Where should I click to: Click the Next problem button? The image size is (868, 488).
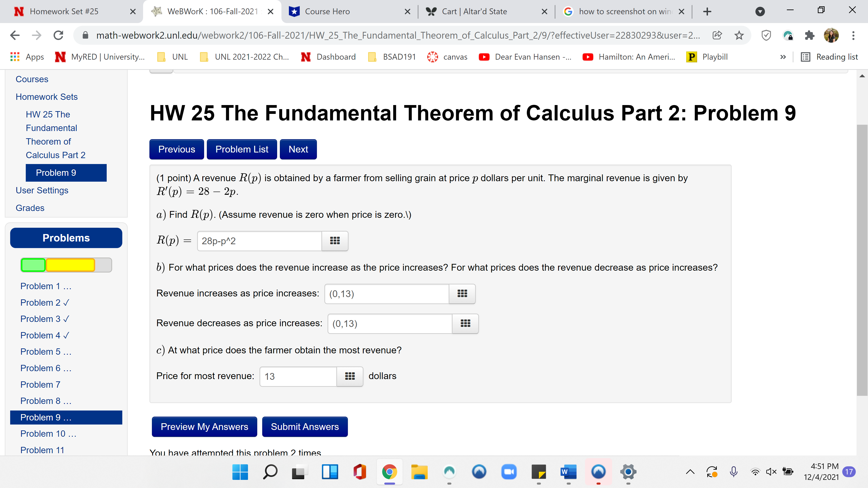[x=298, y=149]
